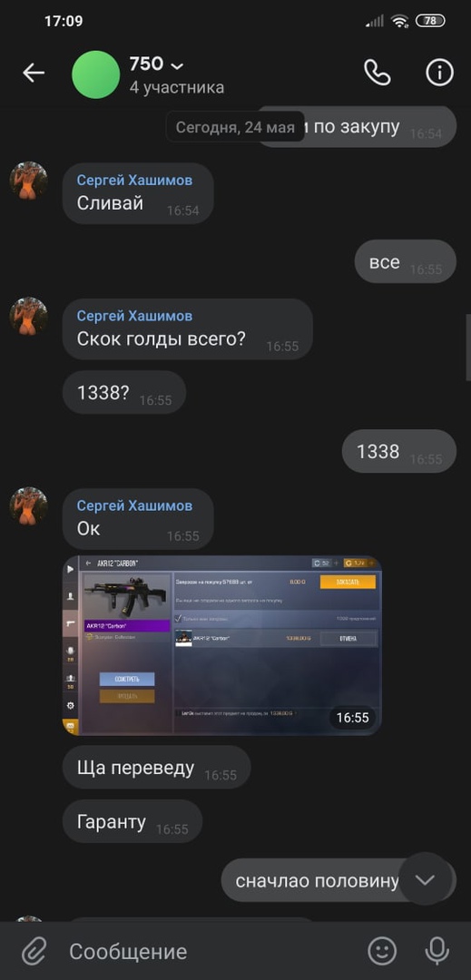
Task: Open the emoji smiley picker
Action: (382, 951)
